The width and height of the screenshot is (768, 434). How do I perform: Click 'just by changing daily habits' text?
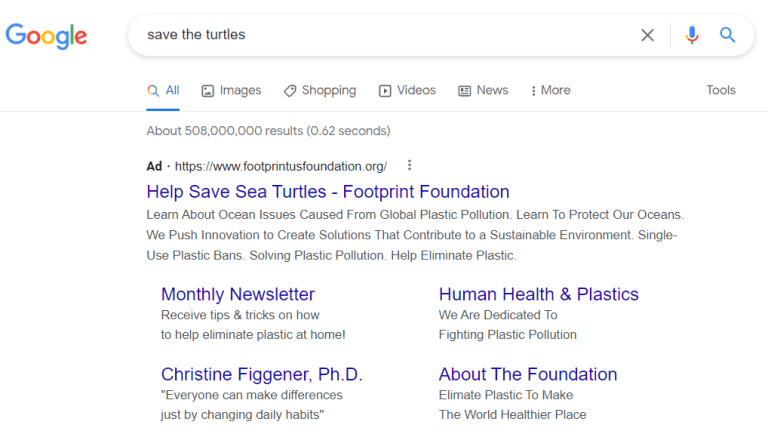(x=242, y=414)
